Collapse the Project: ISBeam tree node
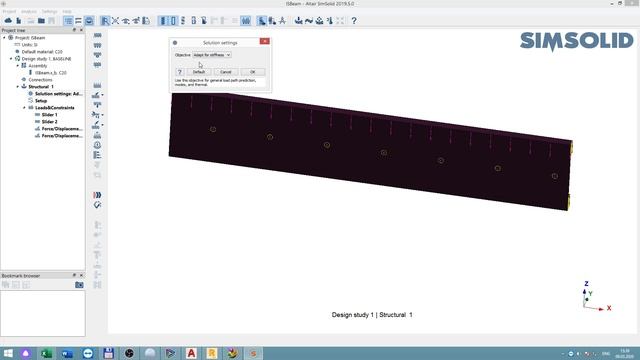The width and height of the screenshot is (640, 360). 4,38
